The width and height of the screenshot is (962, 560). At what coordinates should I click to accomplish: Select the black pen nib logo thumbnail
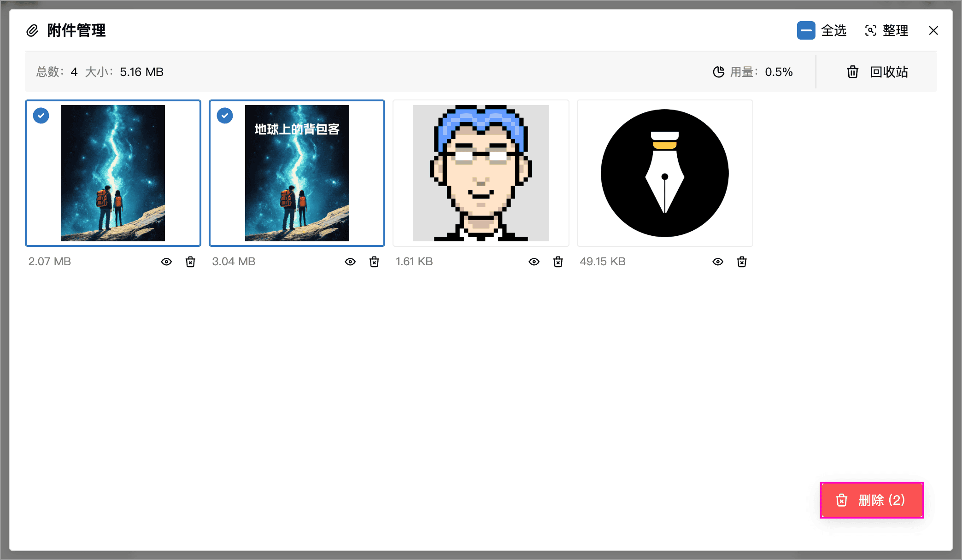pyautogui.click(x=665, y=173)
